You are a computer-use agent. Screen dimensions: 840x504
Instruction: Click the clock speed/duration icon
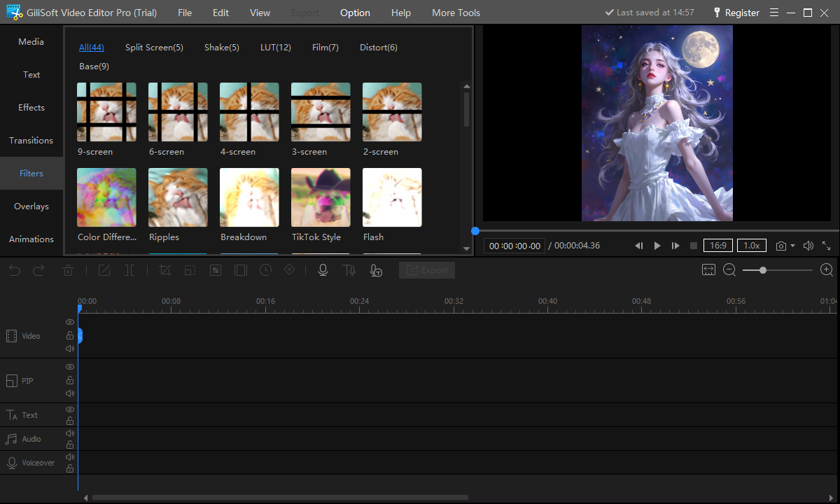tap(266, 270)
